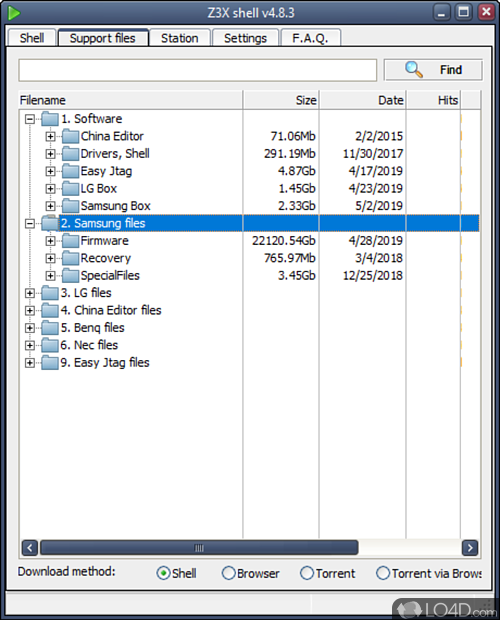Expand the Recovery node

click(x=50, y=258)
